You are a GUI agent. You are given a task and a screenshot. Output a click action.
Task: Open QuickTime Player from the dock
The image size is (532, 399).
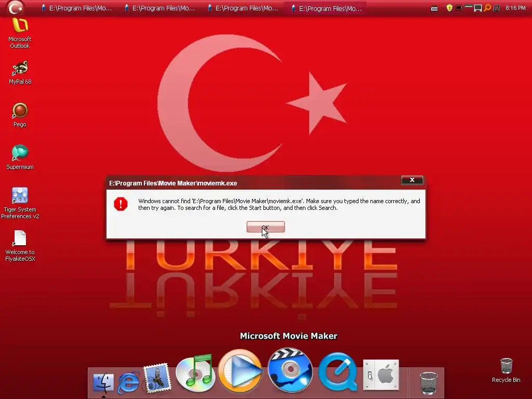point(338,372)
